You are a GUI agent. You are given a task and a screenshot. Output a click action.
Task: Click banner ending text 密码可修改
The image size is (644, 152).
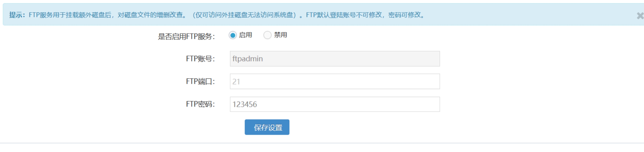click(405, 15)
